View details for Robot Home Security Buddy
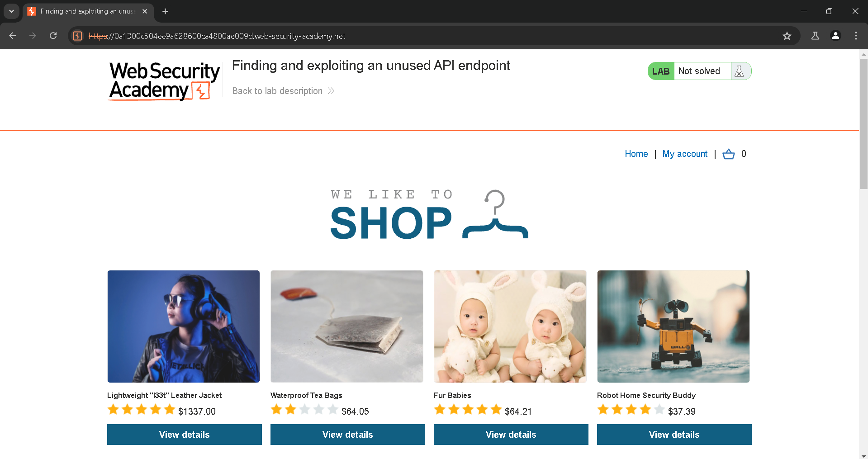 coord(674,435)
